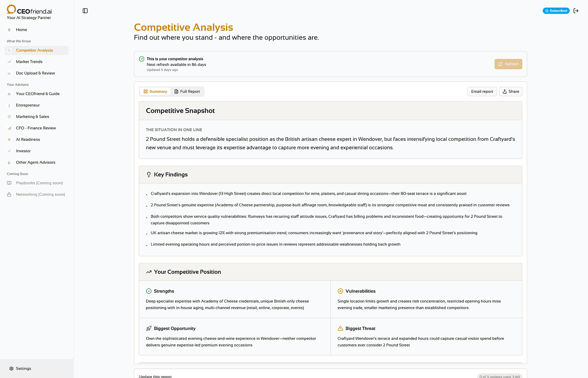Click the Vulnerabilities cross circle icon
Viewport: 588px width, 378px height.
(x=340, y=291)
